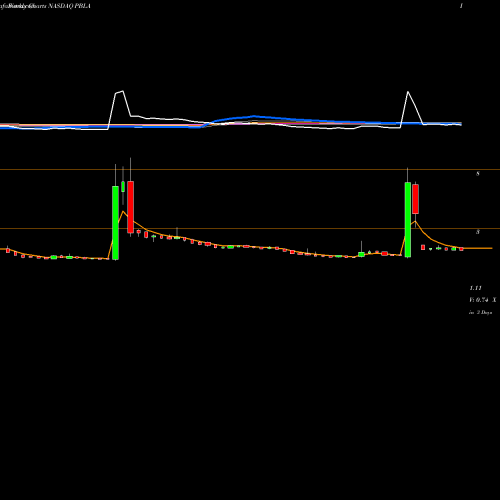Click the 5 price axis label

pos(478,232)
